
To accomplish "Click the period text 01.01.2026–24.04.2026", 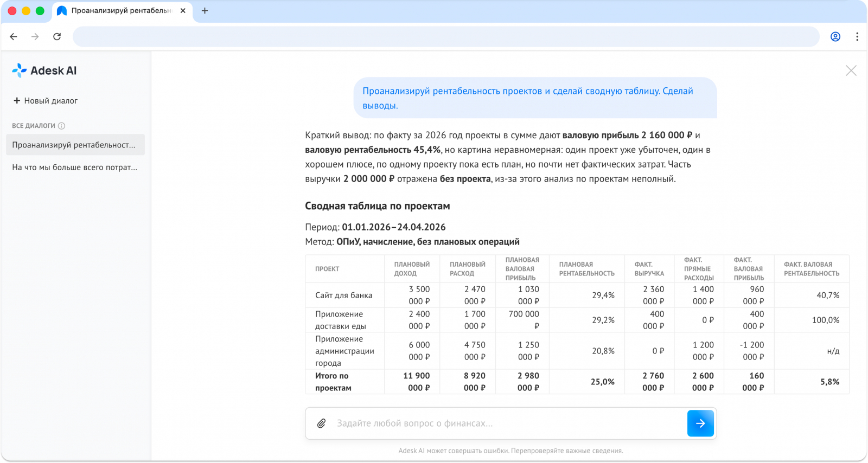I will [394, 227].
